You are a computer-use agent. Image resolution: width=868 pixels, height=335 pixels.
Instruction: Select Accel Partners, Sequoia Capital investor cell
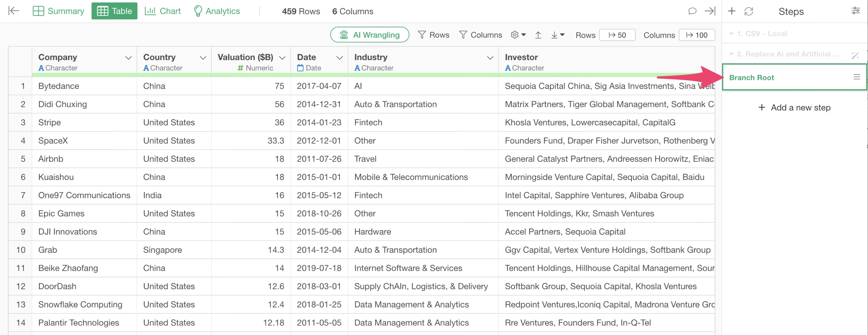606,231
